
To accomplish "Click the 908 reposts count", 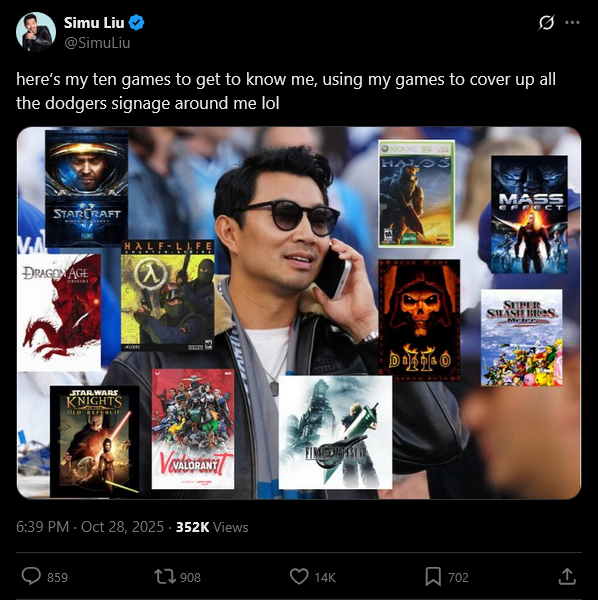I will [190, 577].
